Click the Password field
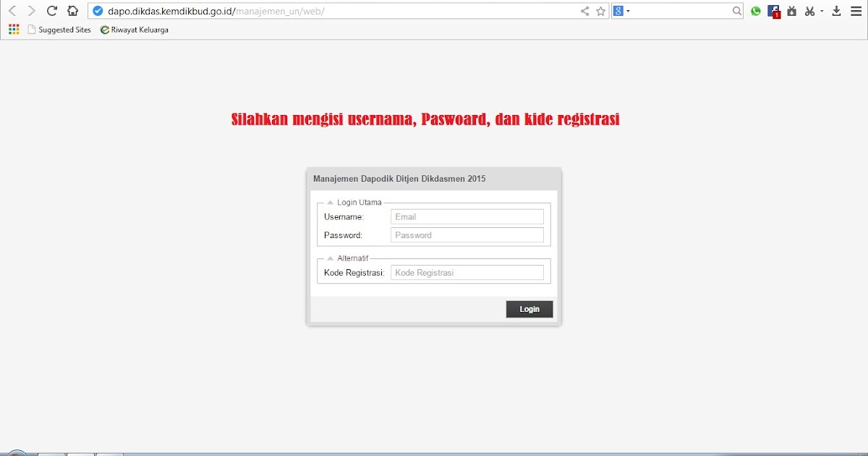 pyautogui.click(x=467, y=235)
